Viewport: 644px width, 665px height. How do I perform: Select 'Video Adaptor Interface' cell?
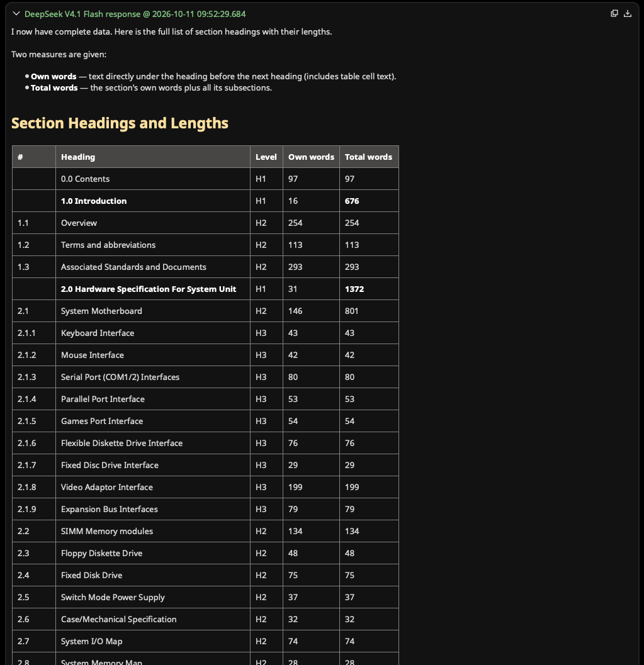(x=153, y=488)
